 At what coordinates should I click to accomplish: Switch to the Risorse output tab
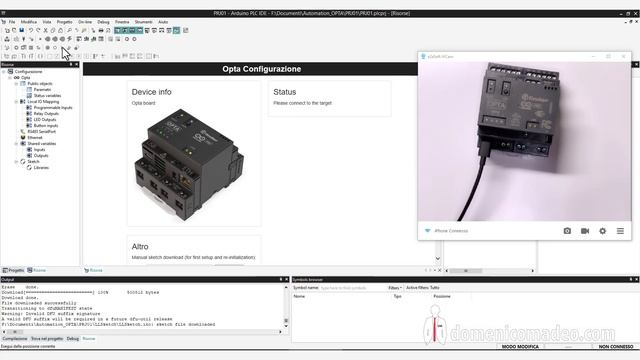click(x=89, y=339)
